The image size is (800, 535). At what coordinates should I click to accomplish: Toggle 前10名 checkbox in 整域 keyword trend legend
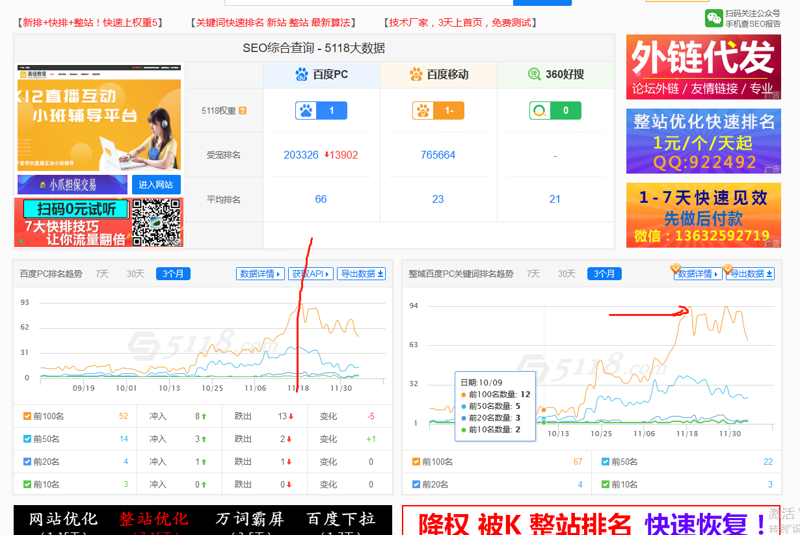(x=605, y=484)
